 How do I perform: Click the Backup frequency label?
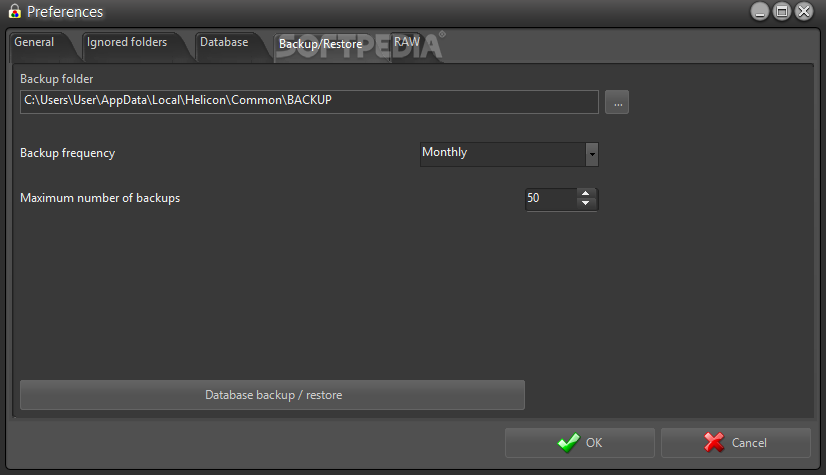[67, 153]
